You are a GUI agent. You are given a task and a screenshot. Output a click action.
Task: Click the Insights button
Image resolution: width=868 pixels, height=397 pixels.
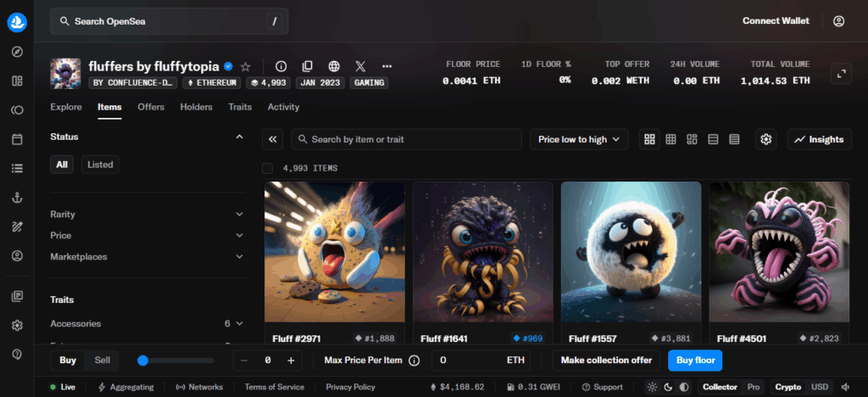[820, 139]
